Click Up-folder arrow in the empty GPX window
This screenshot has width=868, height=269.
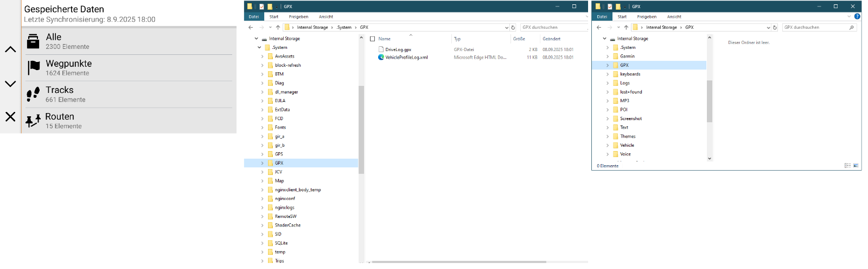pos(627,27)
